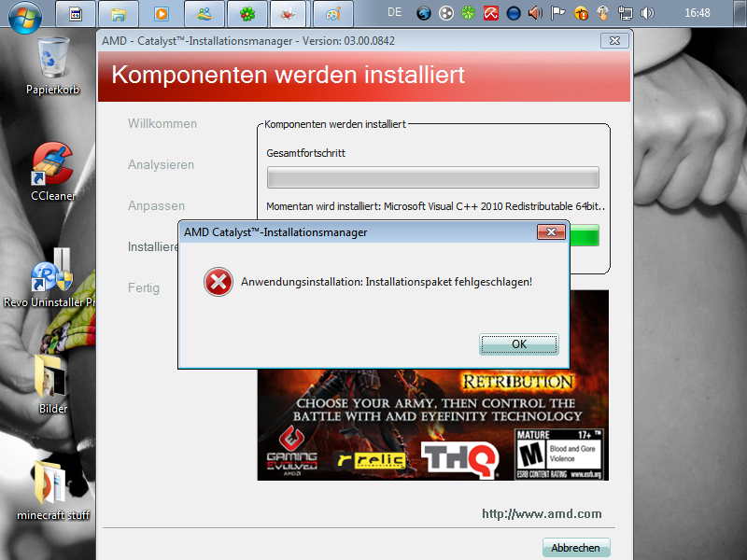This screenshot has height=560, width=747.
Task: Open Windows Media Player from taskbar
Action: tap(161, 14)
